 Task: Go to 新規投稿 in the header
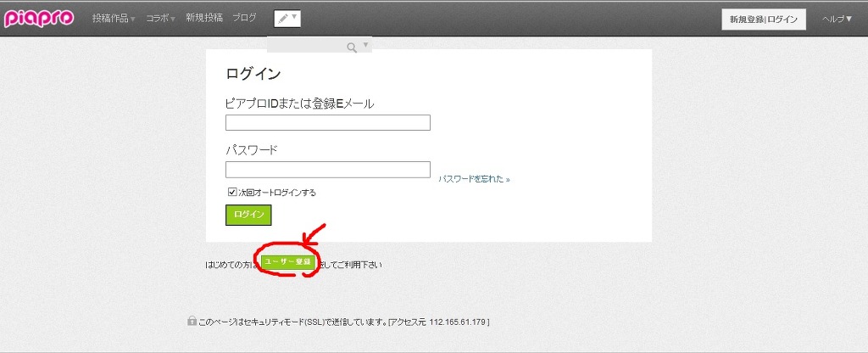[x=204, y=18]
